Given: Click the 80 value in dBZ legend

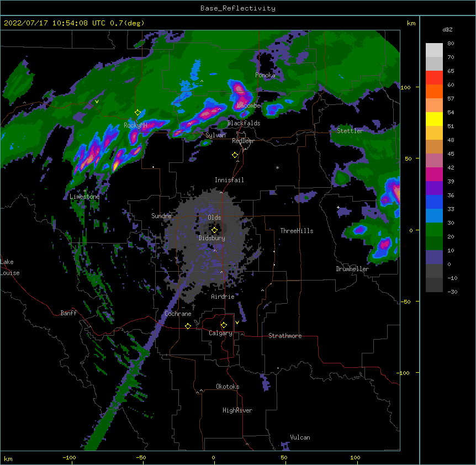Looking at the screenshot, I should (x=451, y=44).
